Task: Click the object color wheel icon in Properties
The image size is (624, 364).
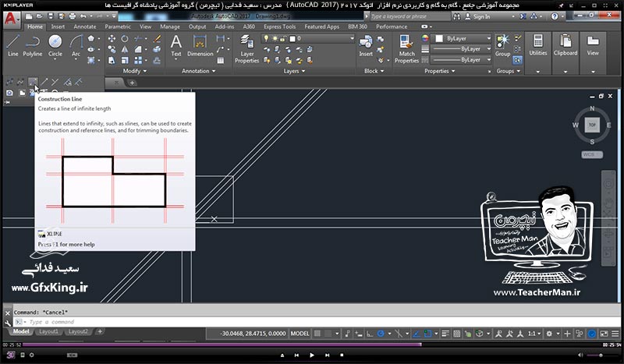Action: 425,39
